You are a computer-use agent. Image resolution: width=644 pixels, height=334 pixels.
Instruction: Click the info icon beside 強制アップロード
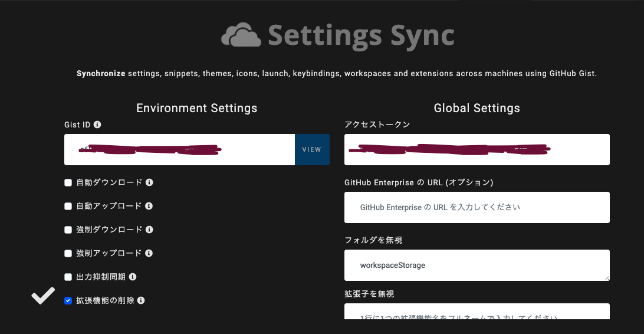click(149, 253)
